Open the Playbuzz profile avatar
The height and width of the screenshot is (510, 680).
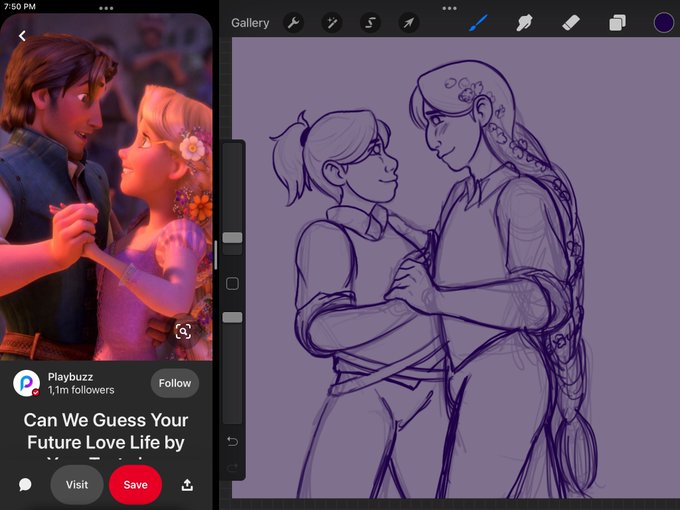coord(26,383)
